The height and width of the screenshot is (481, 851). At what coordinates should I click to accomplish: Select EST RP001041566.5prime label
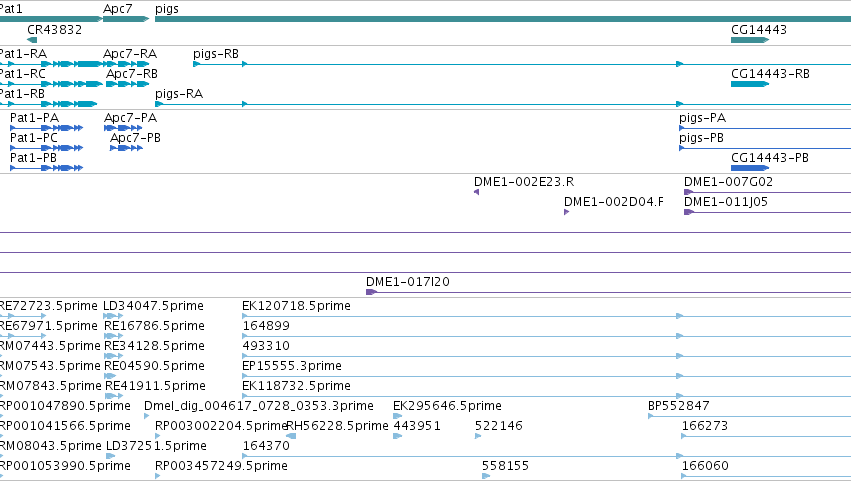[65, 426]
